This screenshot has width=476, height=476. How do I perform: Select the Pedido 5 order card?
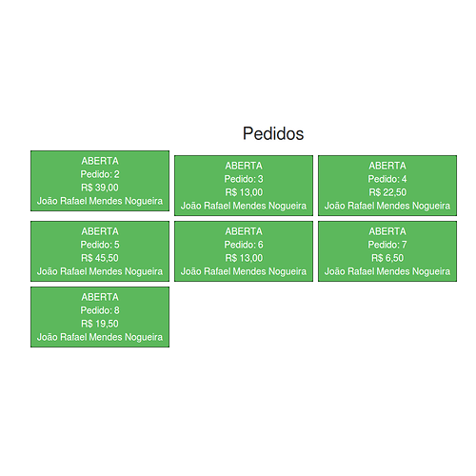coord(100,251)
